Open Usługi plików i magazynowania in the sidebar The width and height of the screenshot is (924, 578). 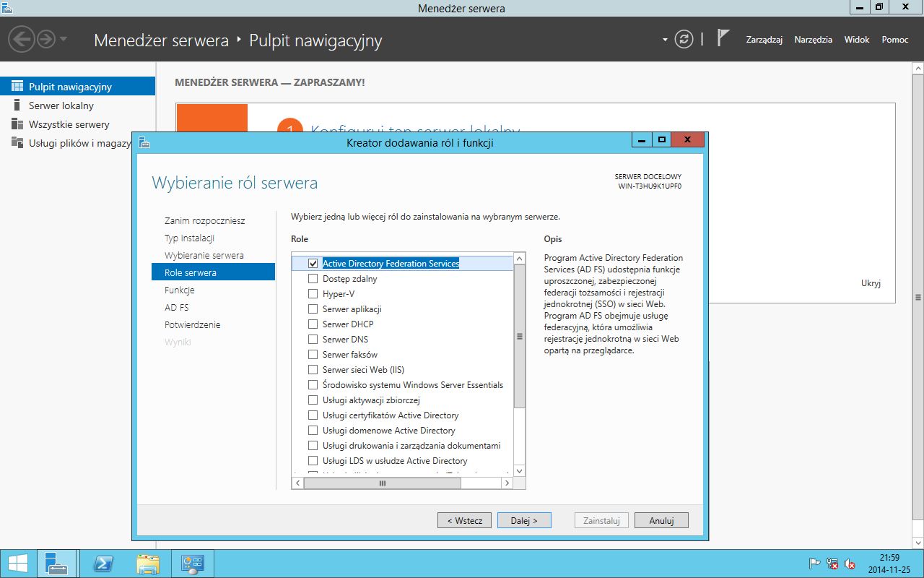tap(66, 143)
